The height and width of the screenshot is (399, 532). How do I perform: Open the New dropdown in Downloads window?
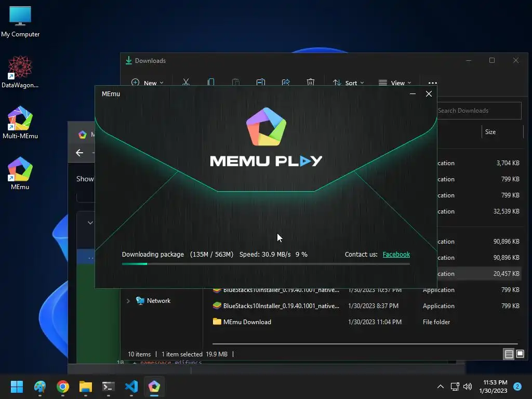tap(147, 83)
